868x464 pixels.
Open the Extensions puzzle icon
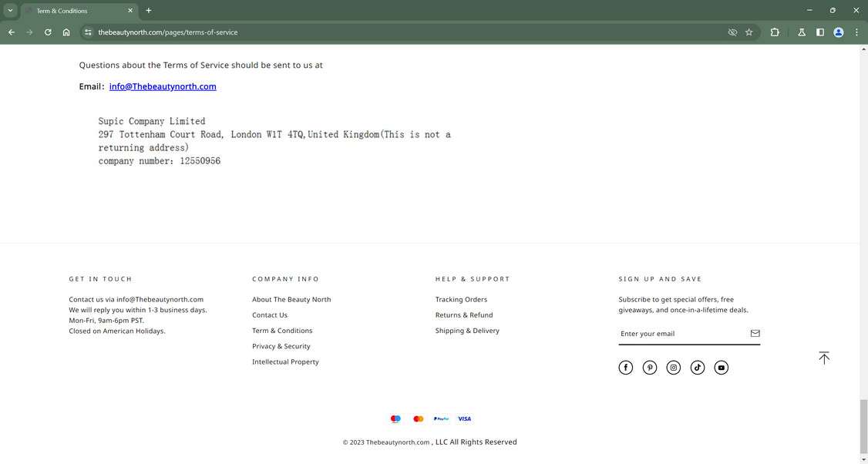coord(775,32)
